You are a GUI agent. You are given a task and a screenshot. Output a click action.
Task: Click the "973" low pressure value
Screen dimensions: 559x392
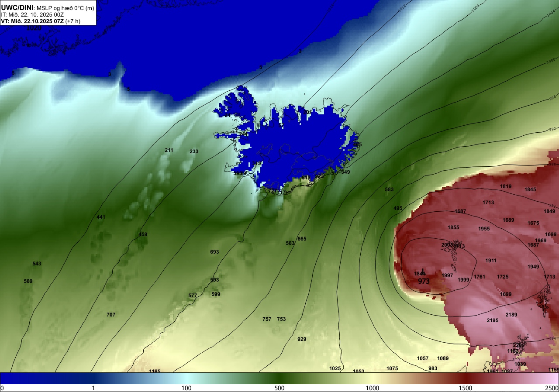[424, 281]
